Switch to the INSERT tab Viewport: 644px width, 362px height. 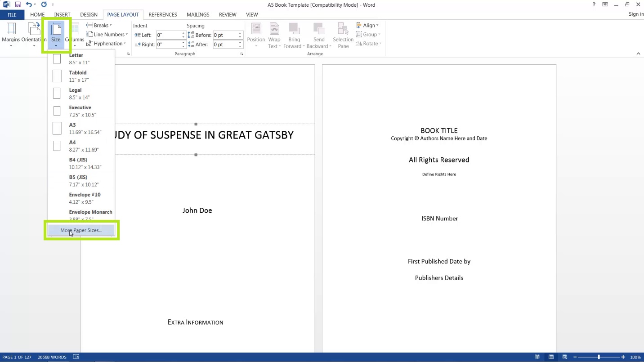(x=63, y=15)
